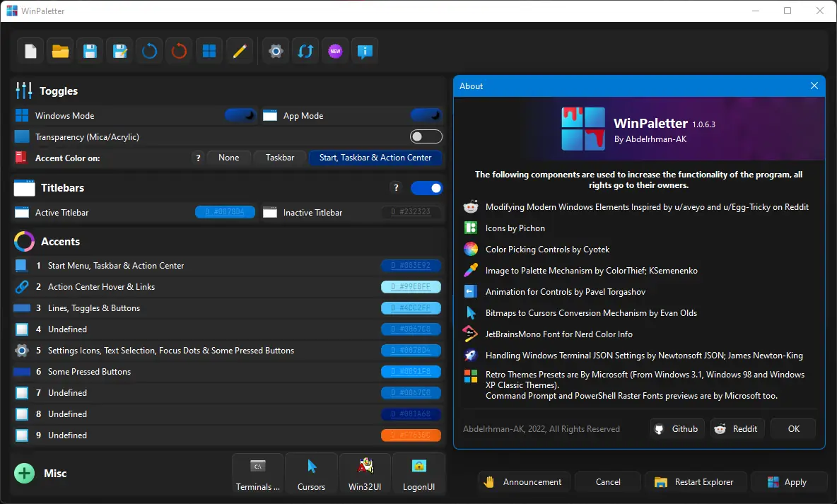This screenshot has width=837, height=504.
Task: Open the LogonUI settings button
Action: (418, 474)
